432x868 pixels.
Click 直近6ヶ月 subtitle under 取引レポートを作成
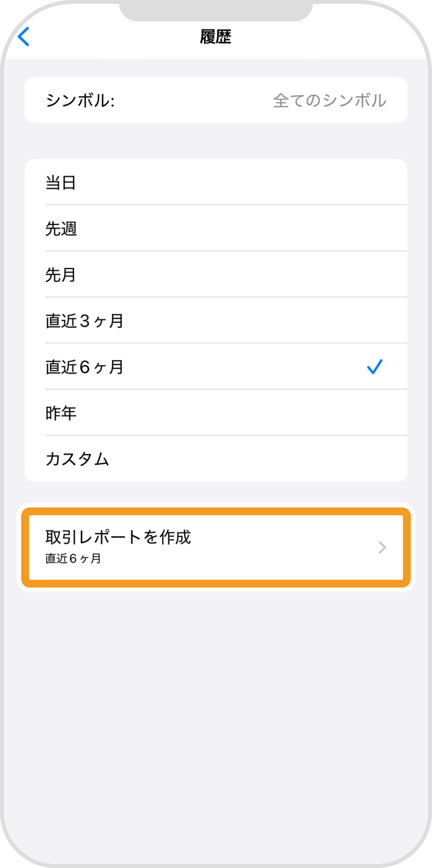(73, 559)
